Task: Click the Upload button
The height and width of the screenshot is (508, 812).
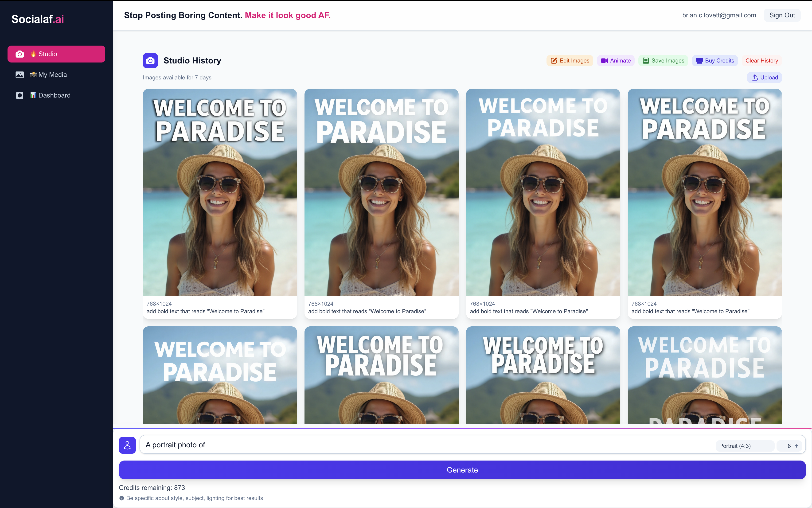Action: pyautogui.click(x=764, y=78)
